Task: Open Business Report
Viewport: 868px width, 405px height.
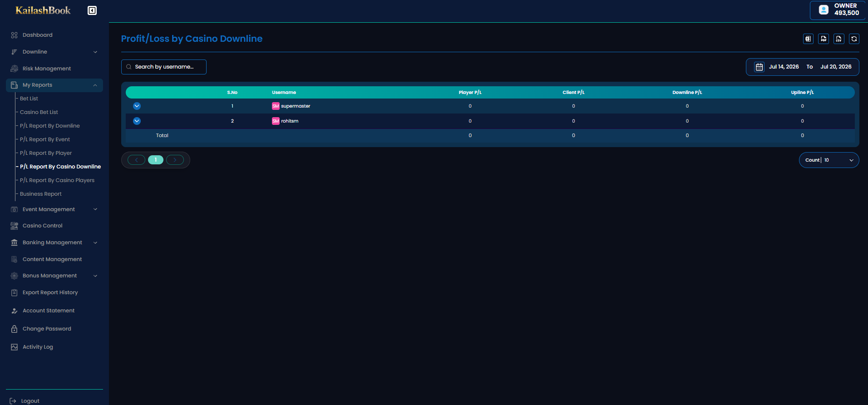Action: click(x=41, y=194)
